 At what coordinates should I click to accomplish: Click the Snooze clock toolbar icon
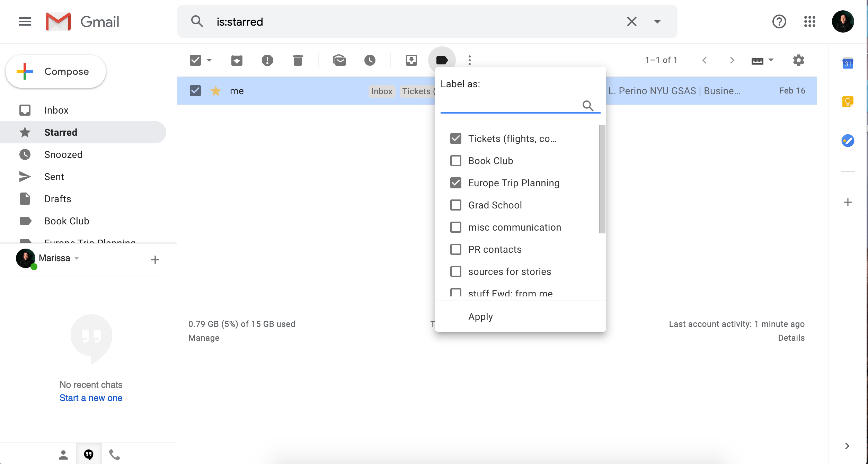tap(370, 60)
